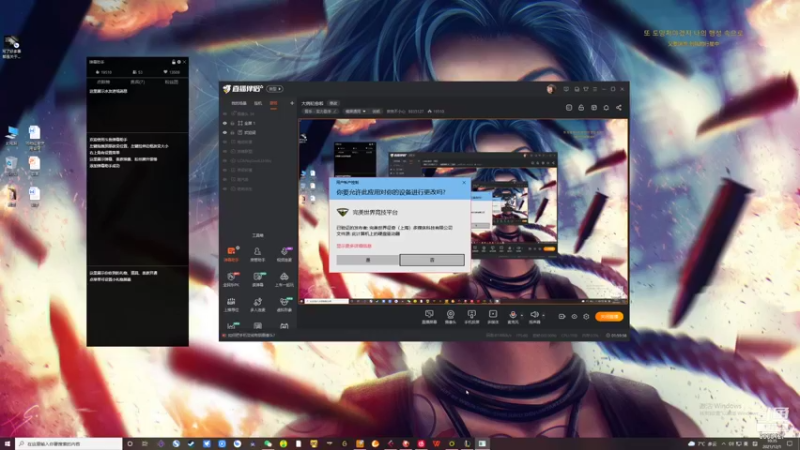Click the orange stop-live button
800x450 pixels.
(x=609, y=316)
